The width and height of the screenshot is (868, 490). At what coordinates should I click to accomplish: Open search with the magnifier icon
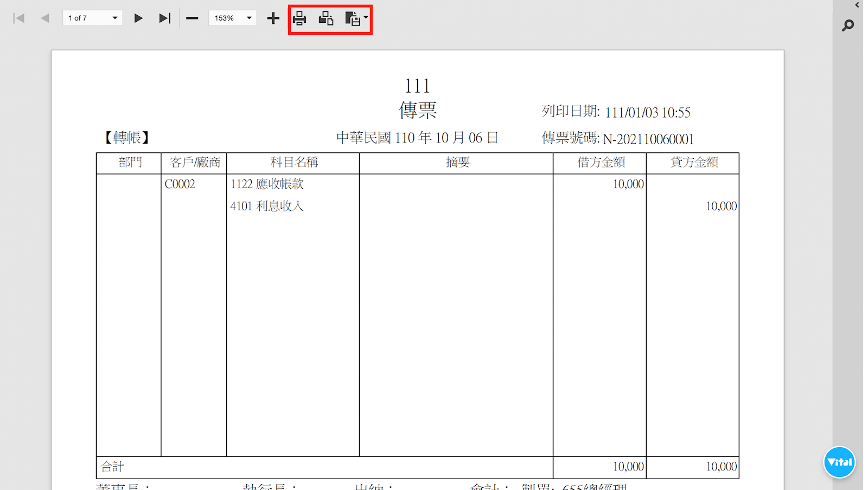click(x=848, y=25)
